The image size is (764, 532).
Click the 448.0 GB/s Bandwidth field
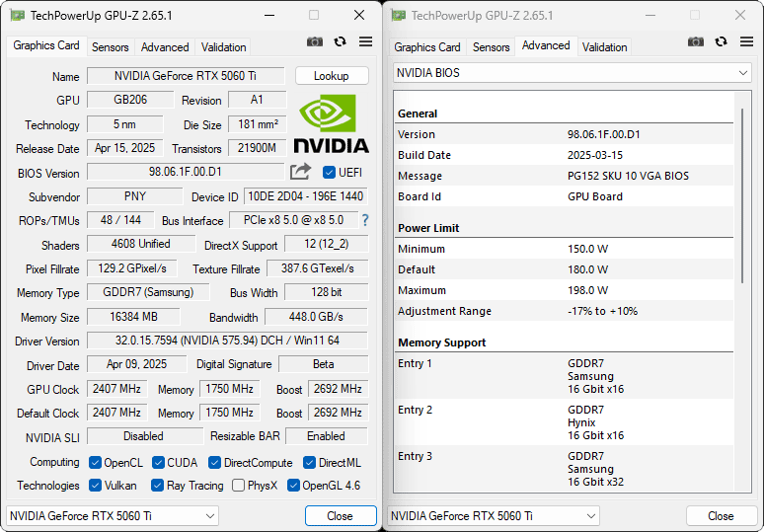coord(316,317)
